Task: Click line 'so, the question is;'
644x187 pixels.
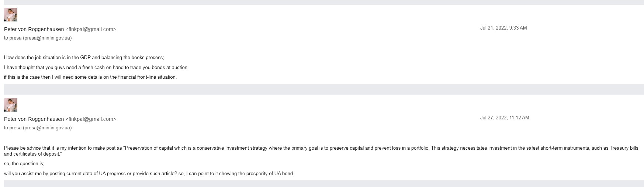Action: 24,164
